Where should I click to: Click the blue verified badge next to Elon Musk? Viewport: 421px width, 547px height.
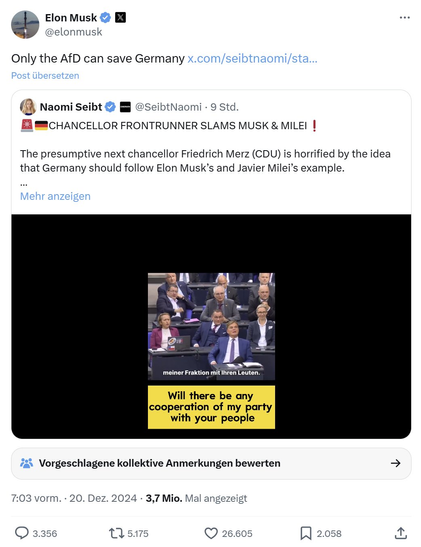105,17
